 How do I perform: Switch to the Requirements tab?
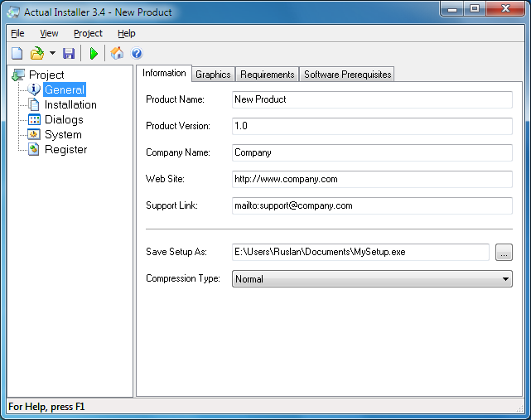tap(268, 75)
